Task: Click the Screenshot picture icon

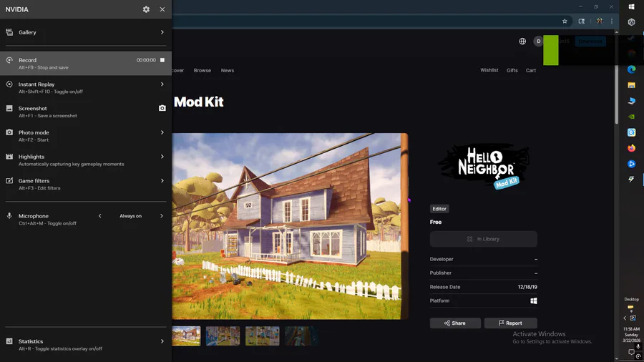Action: [9, 108]
